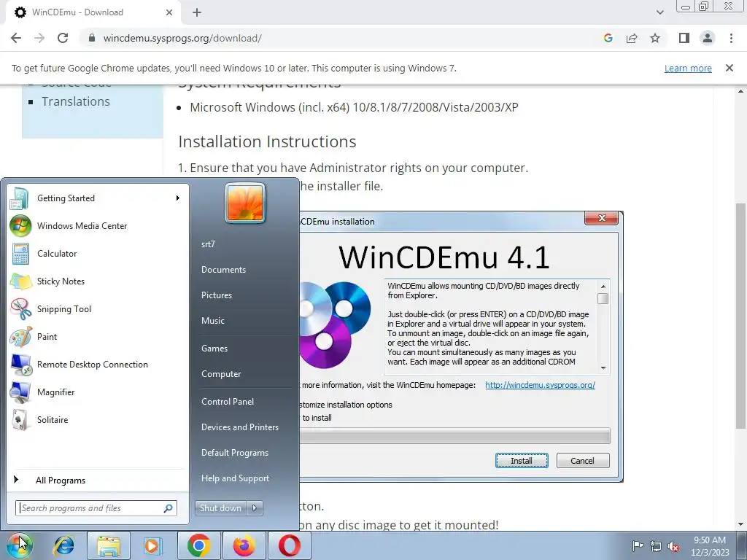
Task: Open Control Panel
Action: click(228, 402)
